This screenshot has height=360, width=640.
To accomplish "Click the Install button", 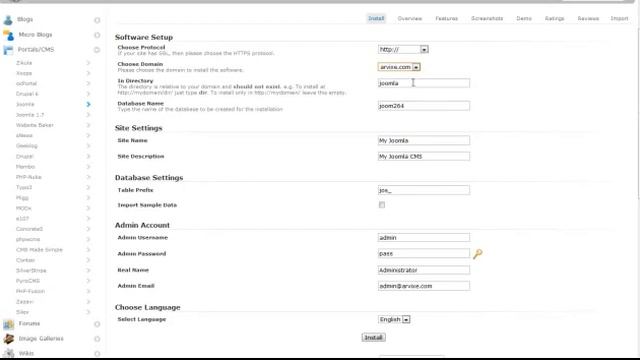I will point(373,338).
